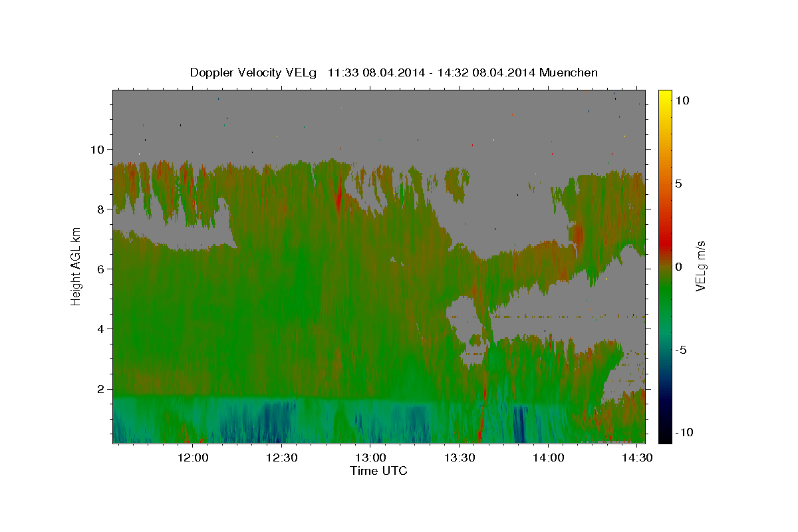Click the dark blue downdraft column before 14:00
The width and height of the screenshot is (798, 532).
[519, 424]
